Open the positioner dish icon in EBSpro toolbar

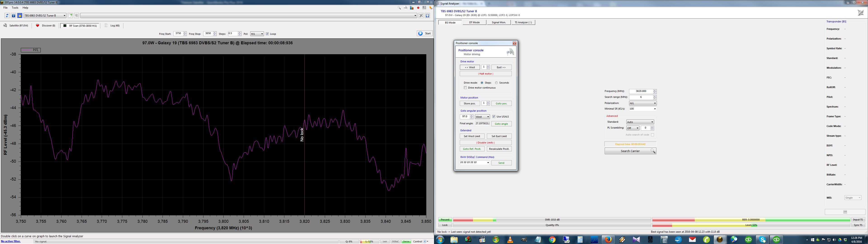point(406,8)
